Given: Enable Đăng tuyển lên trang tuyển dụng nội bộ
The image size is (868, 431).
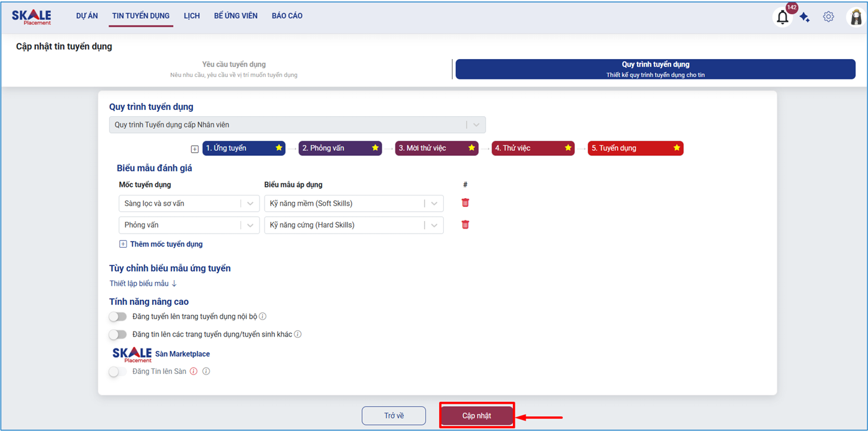Looking at the screenshot, I should [117, 317].
